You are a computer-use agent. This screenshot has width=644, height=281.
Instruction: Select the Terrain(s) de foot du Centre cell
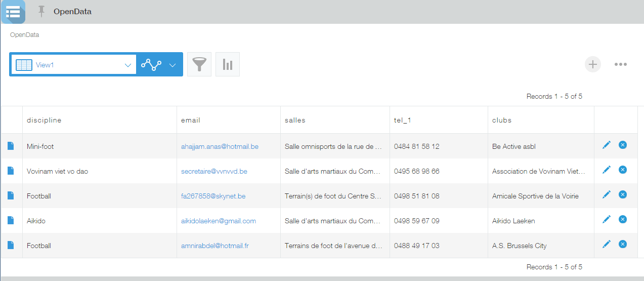pyautogui.click(x=335, y=196)
